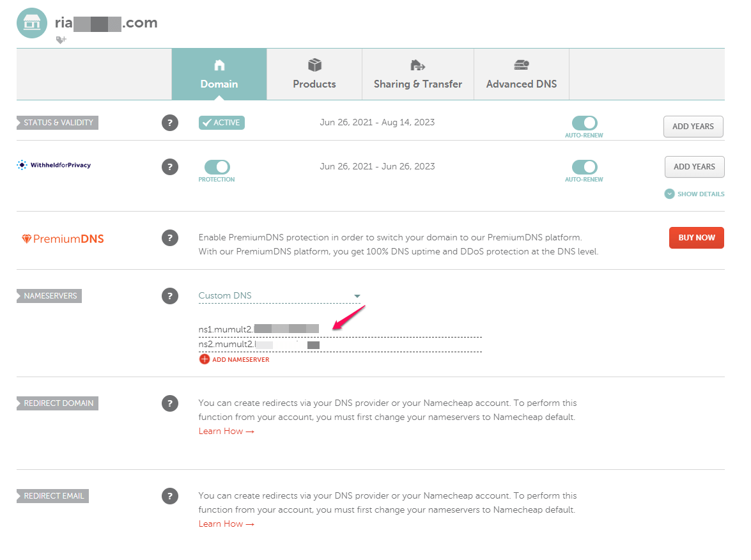The image size is (751, 560).
Task: Toggle auto-renew for WithheldforPrivacy
Action: [x=584, y=167]
